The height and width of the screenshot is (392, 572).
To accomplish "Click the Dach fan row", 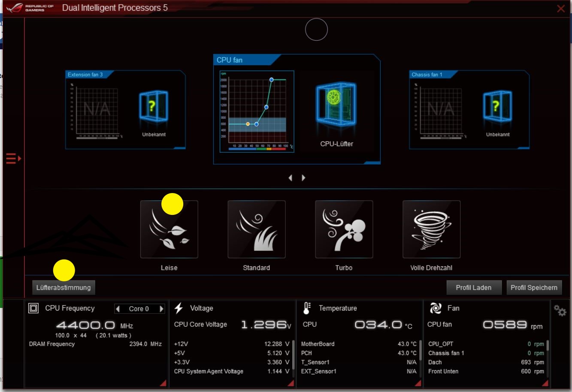I will 486,362.
